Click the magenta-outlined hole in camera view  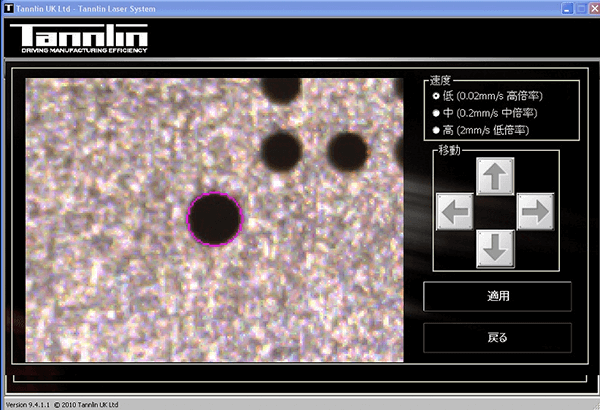215,218
